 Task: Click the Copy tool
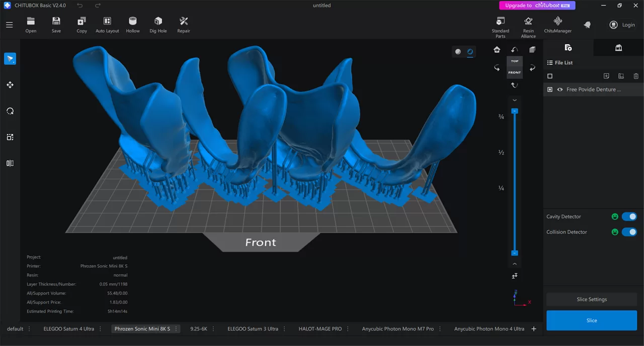click(82, 24)
